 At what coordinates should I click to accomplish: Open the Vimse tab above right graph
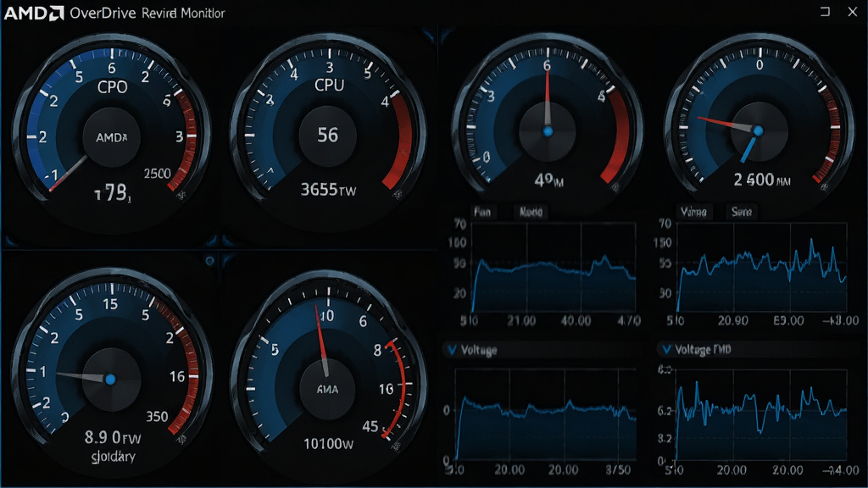693,212
